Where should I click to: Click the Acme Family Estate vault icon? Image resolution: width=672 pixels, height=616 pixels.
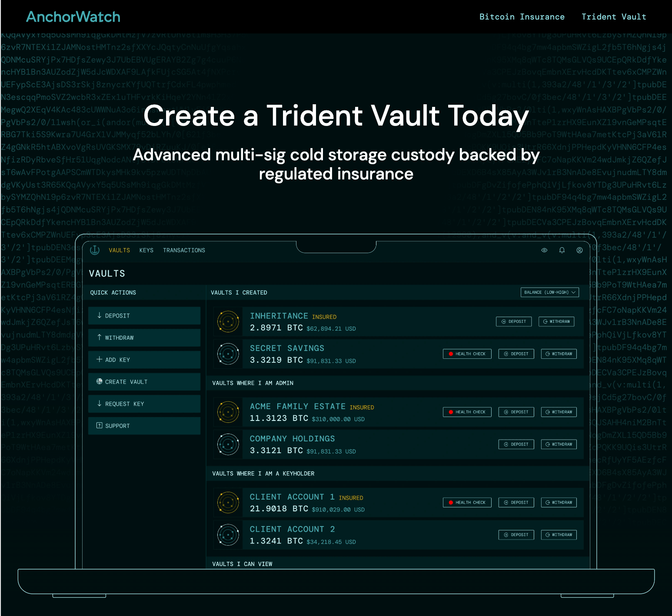pyautogui.click(x=228, y=412)
